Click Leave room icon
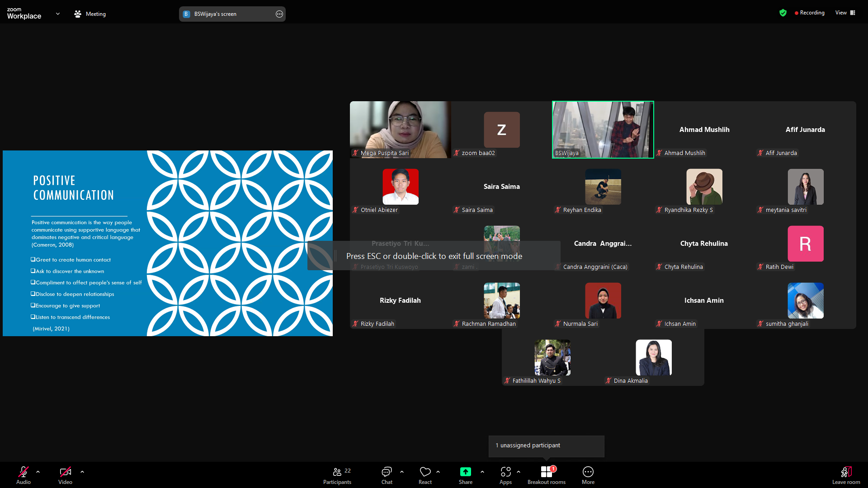The width and height of the screenshot is (868, 488). click(846, 472)
